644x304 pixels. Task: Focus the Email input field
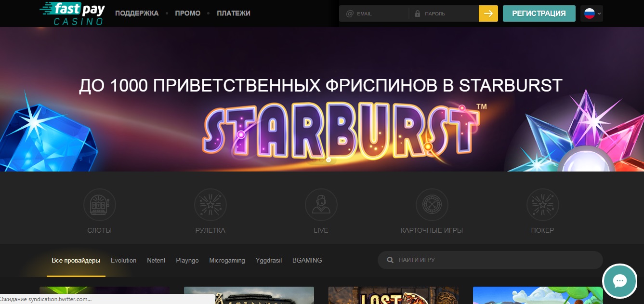[x=374, y=13]
